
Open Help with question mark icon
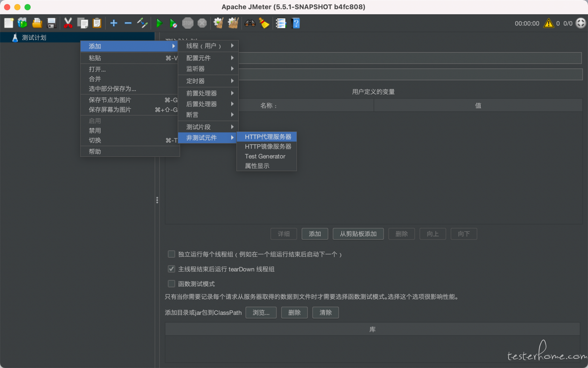tap(296, 23)
